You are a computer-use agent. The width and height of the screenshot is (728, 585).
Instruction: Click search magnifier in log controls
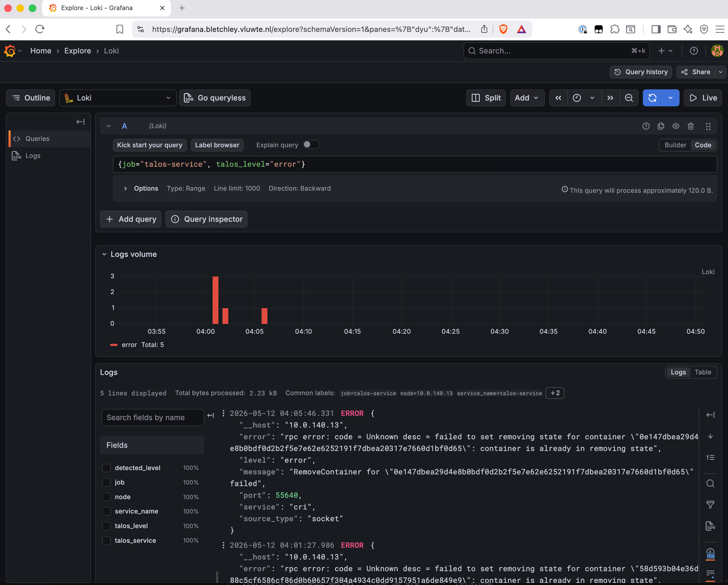point(711,483)
